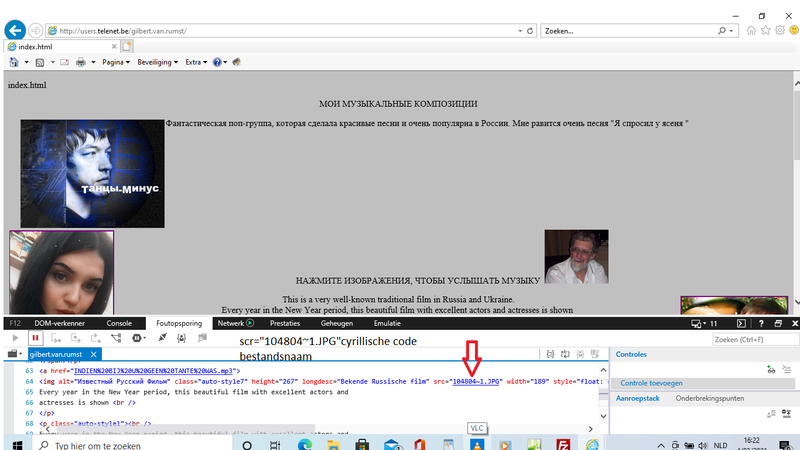Open Favorites with the star icon
The image size is (800, 450).
click(x=765, y=31)
